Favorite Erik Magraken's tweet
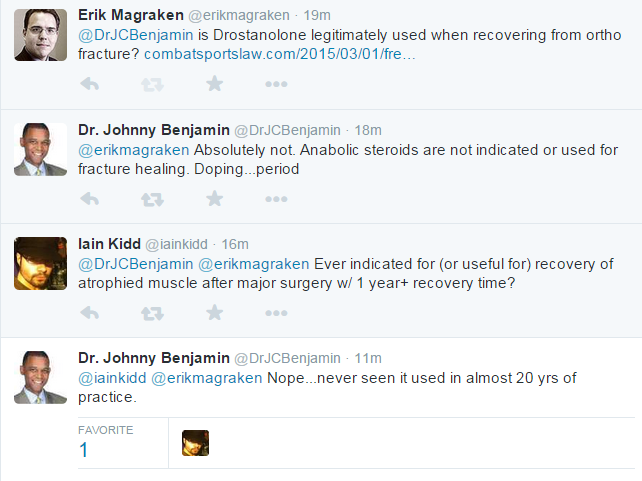 (x=214, y=85)
